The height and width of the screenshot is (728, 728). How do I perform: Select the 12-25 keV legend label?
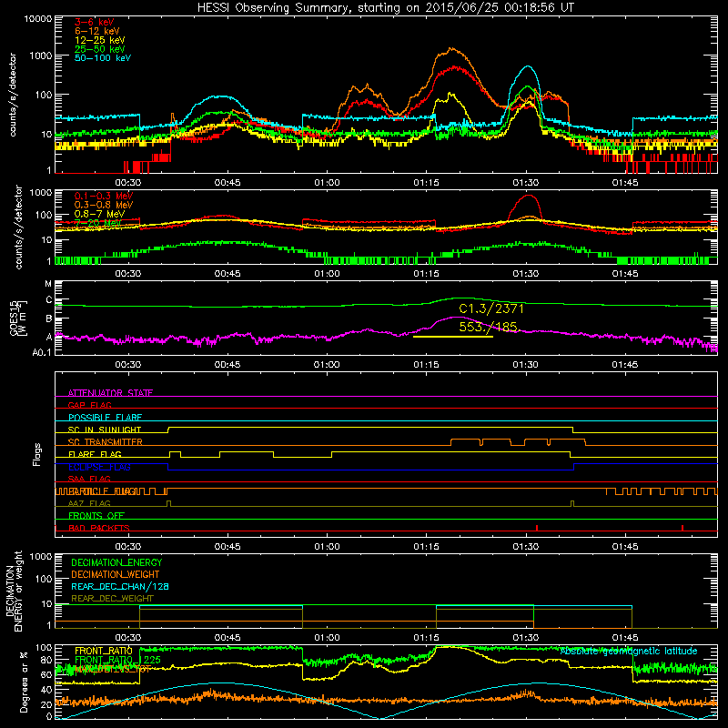coord(99,40)
